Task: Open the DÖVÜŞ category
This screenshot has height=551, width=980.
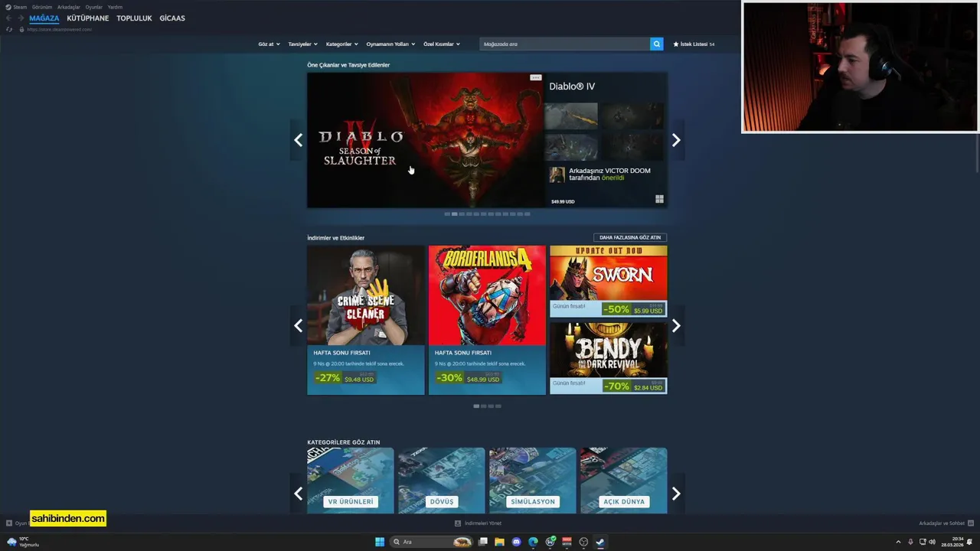Action: click(x=442, y=481)
